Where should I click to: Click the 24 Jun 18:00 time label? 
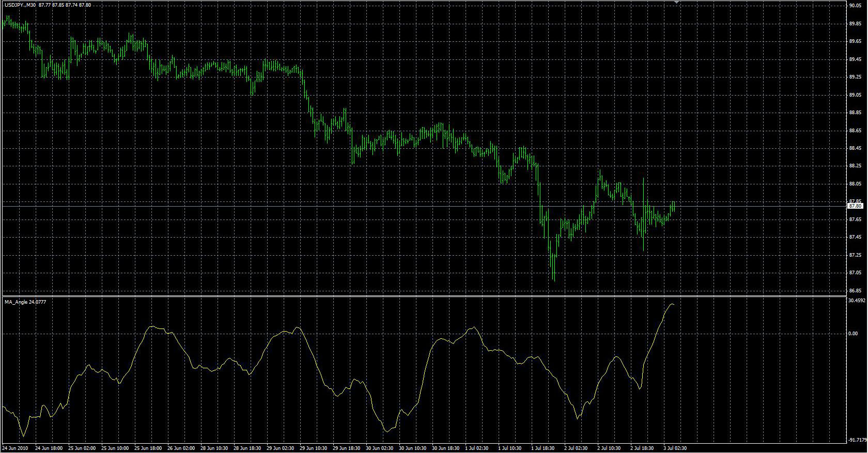(49, 448)
